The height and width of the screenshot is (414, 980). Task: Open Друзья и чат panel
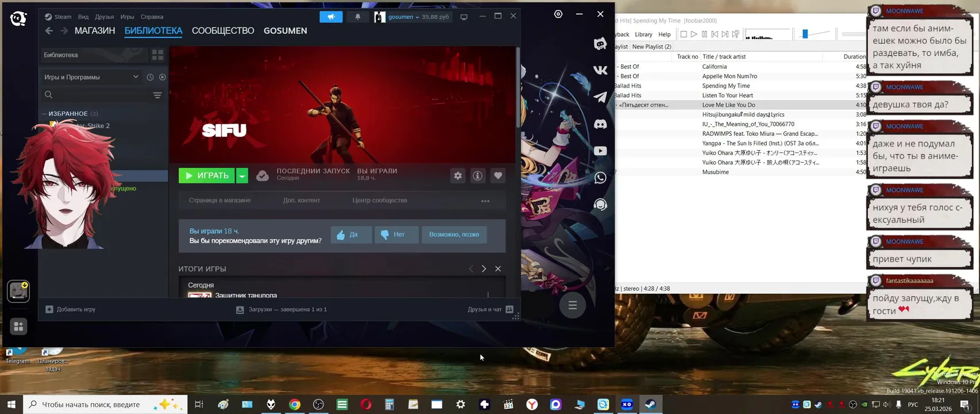(491, 309)
